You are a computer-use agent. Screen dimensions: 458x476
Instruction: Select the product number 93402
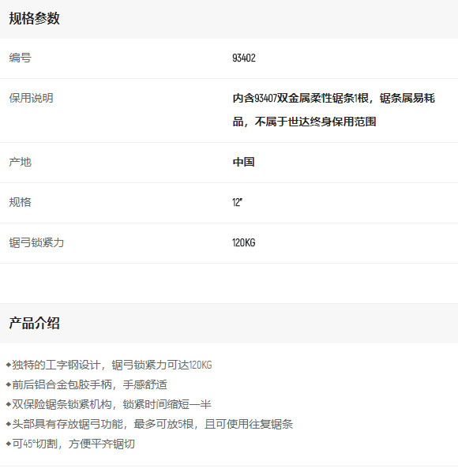coord(244,58)
